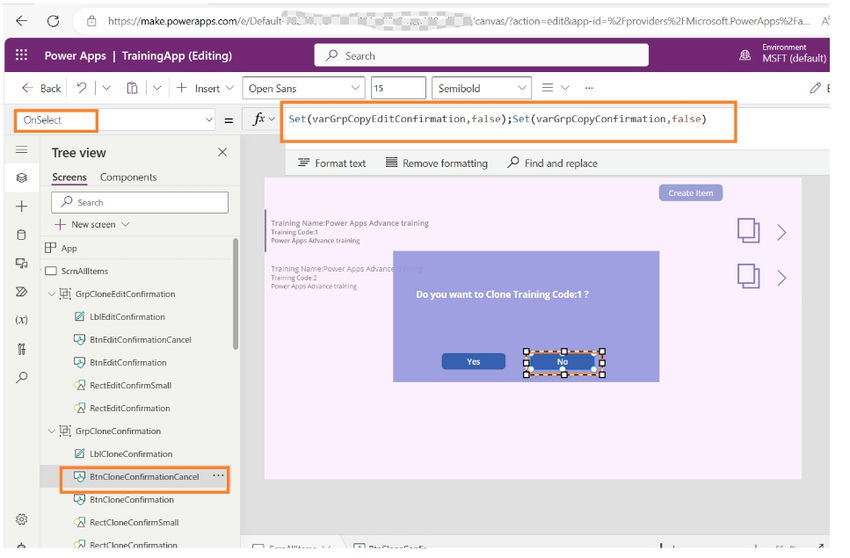The height and width of the screenshot is (558, 850).
Task: Click the Create Item button on canvas
Action: click(691, 193)
